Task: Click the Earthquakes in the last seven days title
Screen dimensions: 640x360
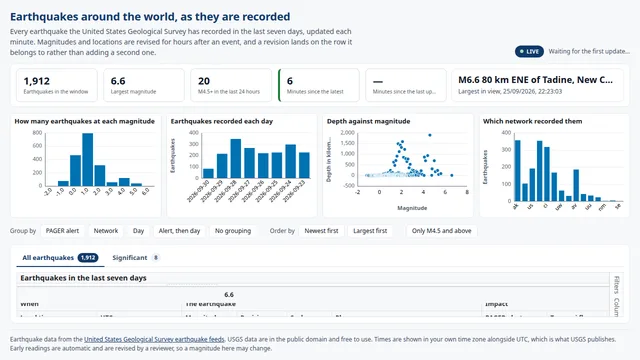Action: click(83, 278)
